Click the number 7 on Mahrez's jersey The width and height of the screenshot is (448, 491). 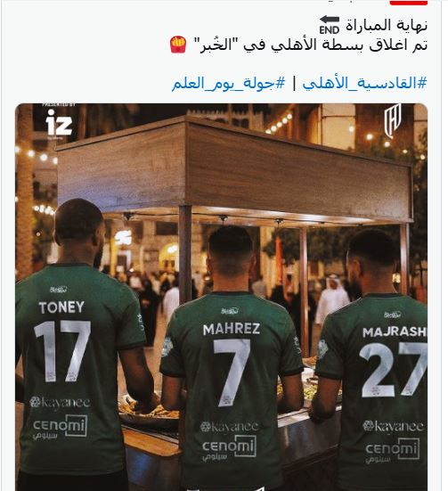point(232,372)
